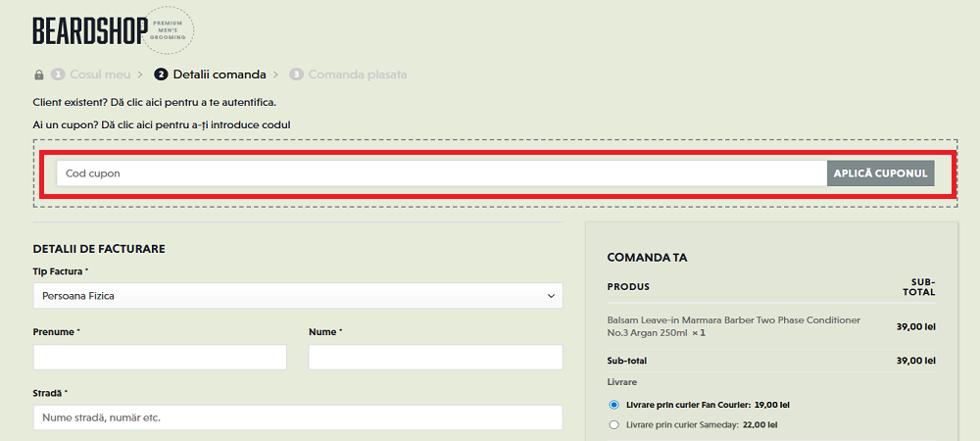Open the Comanda plasata step

[357, 74]
